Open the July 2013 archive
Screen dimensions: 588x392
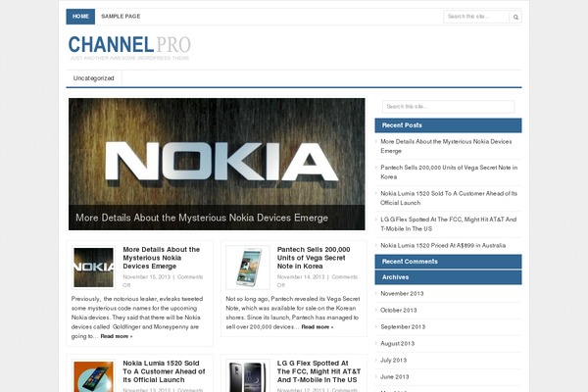point(393,360)
